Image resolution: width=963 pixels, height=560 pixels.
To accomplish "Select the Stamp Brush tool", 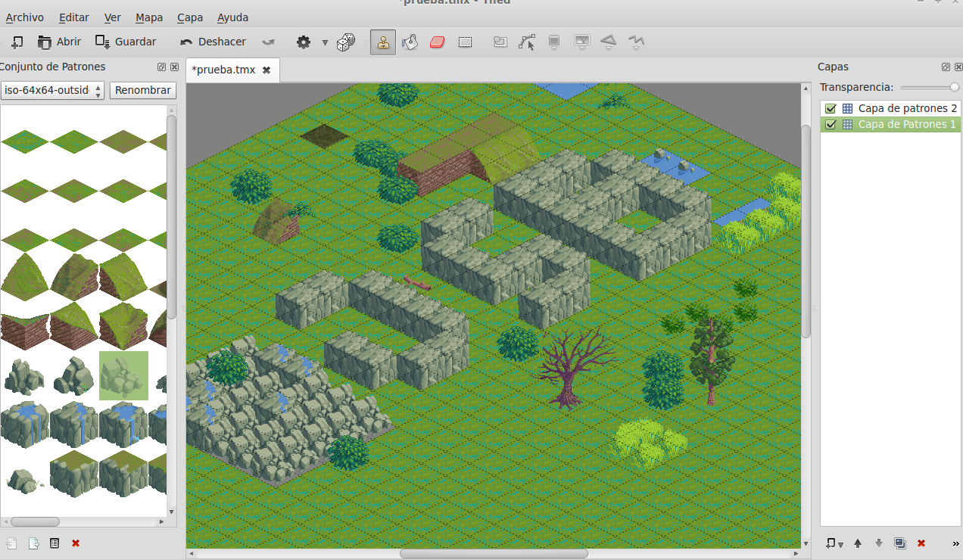I will (383, 42).
